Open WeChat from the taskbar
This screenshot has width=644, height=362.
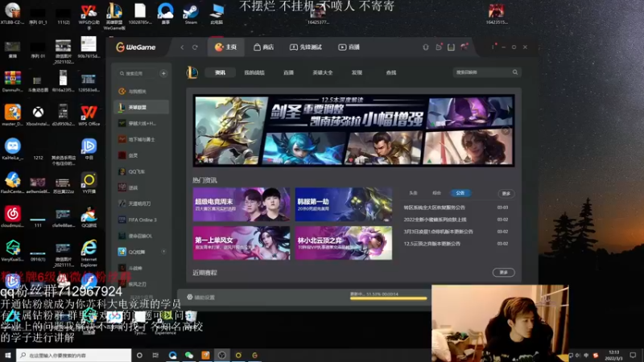pos(189,355)
